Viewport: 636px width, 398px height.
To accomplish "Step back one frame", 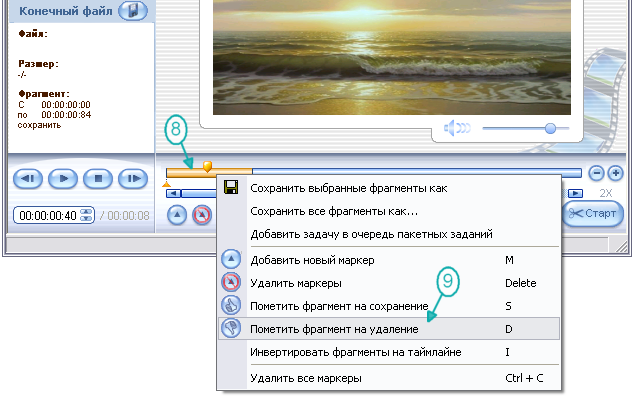I will [x=28, y=179].
